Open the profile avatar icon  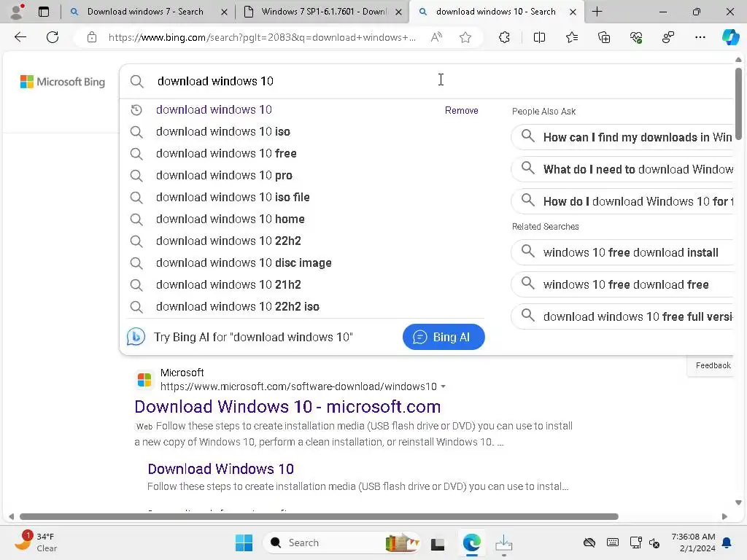click(x=18, y=12)
